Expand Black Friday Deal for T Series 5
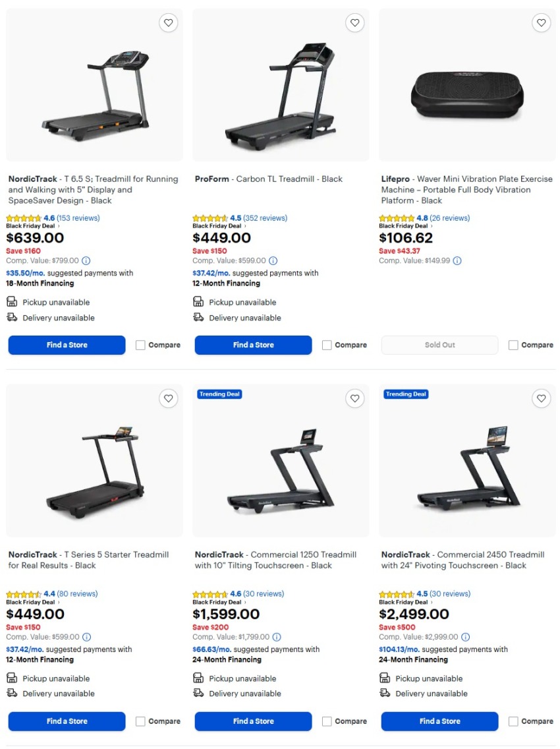Screen dimensions: 560x749 click(x=32, y=601)
